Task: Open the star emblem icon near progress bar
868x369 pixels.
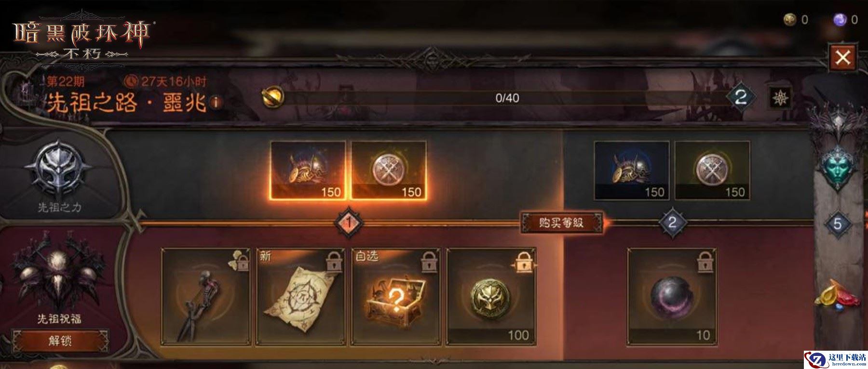Action: coord(780,98)
